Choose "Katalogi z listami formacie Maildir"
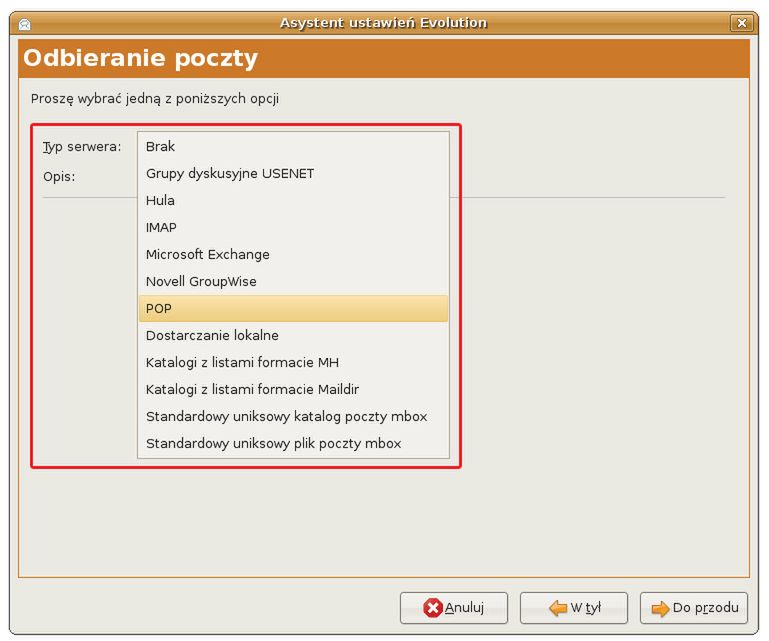 pos(293,389)
